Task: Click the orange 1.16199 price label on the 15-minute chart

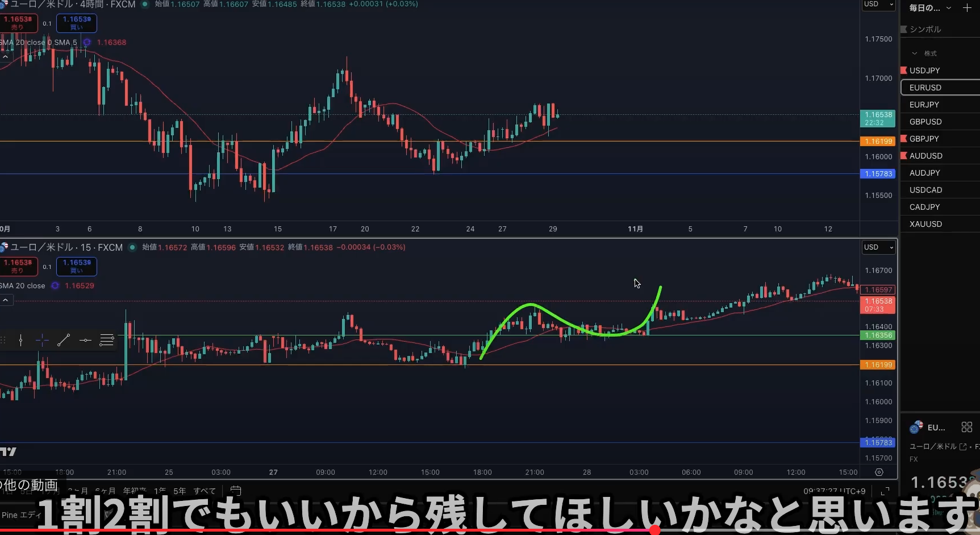Action: pos(878,365)
